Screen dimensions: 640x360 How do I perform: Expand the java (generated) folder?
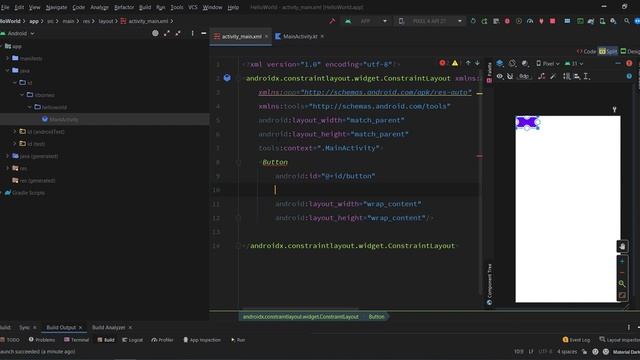(7, 156)
